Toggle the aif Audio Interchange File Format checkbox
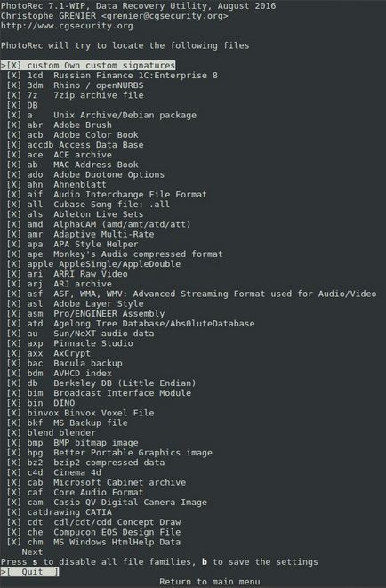Image resolution: width=386 pixels, height=588 pixels. coord(14,194)
